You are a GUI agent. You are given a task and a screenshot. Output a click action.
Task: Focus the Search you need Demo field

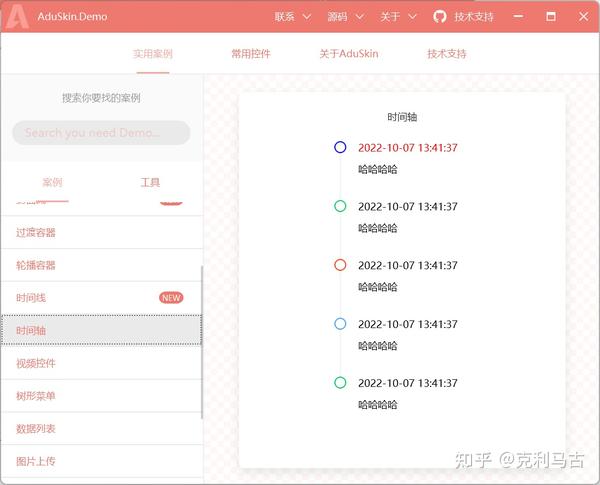tap(101, 133)
